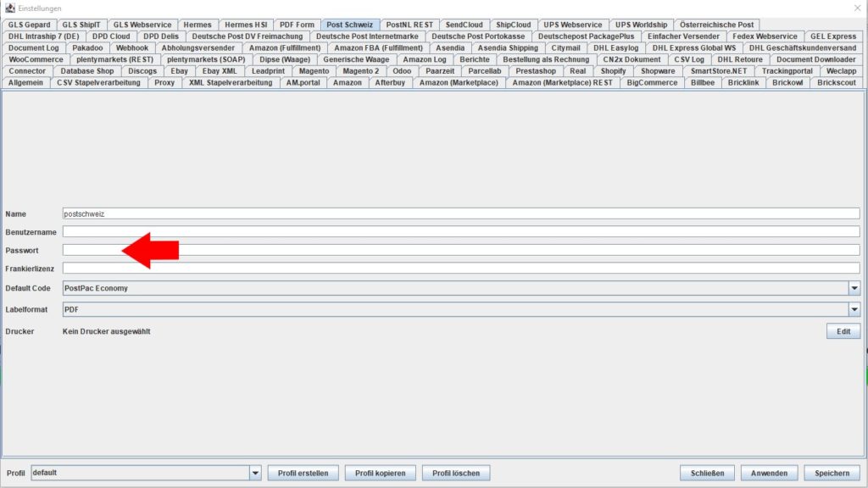
Task: Open the CSV Log tab
Action: 688,60
